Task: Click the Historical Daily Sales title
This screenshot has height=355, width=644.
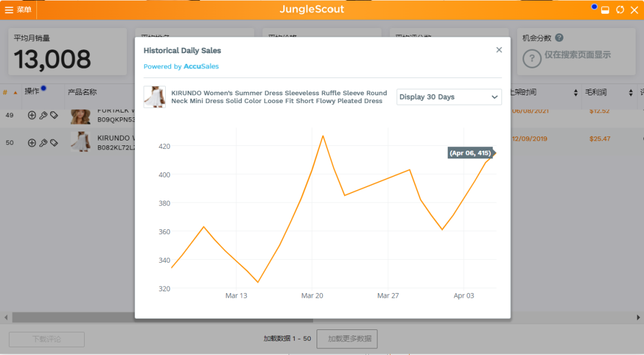Action: [x=182, y=51]
